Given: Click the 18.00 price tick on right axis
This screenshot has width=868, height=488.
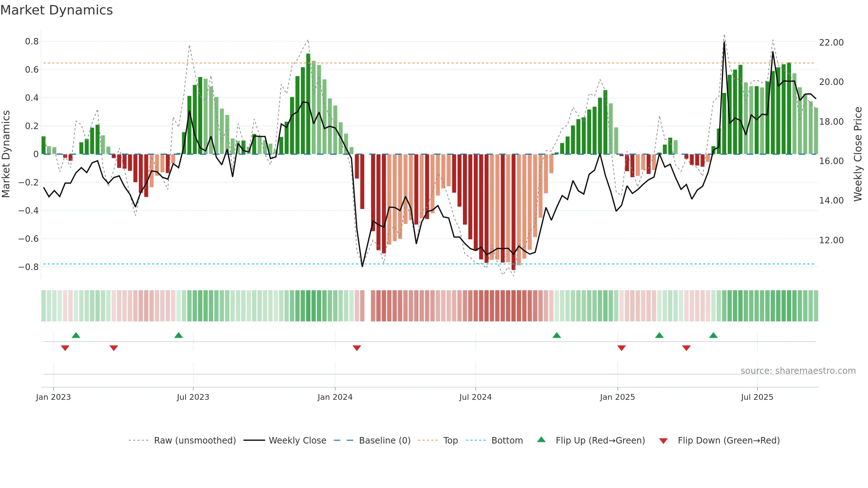Looking at the screenshot, I should [x=831, y=122].
